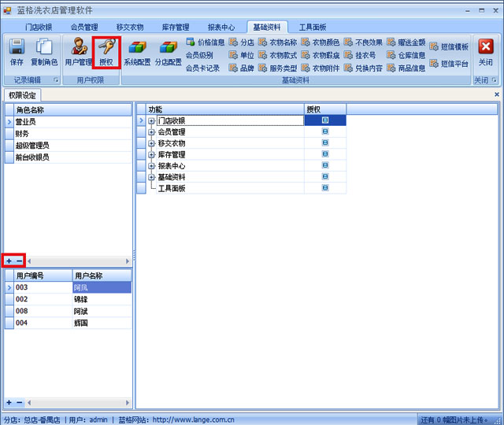Open 兑换内容 exchange content item

click(363, 68)
